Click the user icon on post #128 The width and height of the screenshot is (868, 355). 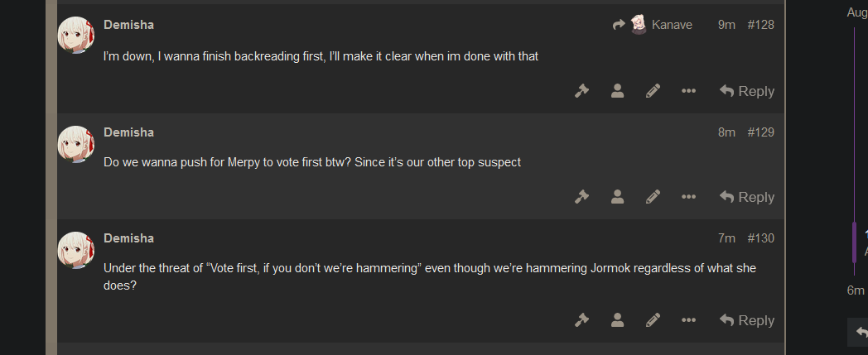coord(617,91)
